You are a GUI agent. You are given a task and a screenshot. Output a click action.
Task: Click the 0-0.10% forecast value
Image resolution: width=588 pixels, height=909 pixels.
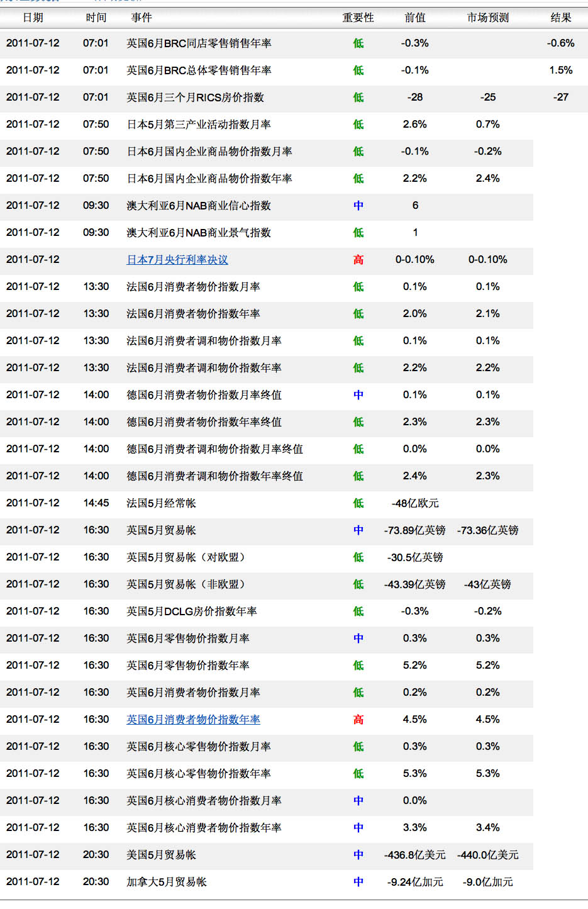488,260
